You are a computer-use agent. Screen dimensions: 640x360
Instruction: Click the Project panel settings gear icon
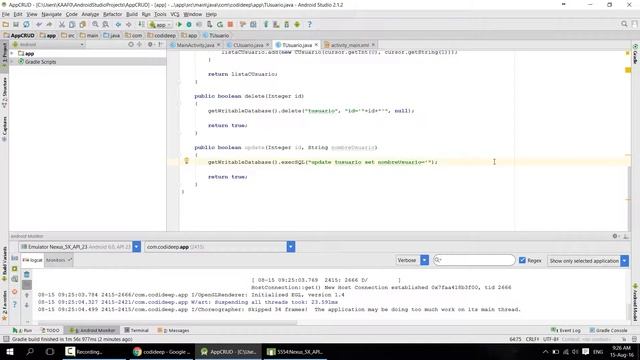click(x=150, y=44)
